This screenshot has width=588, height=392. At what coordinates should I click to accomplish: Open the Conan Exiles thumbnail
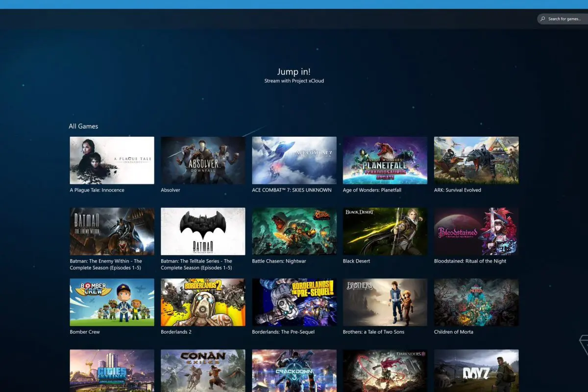pos(203,370)
